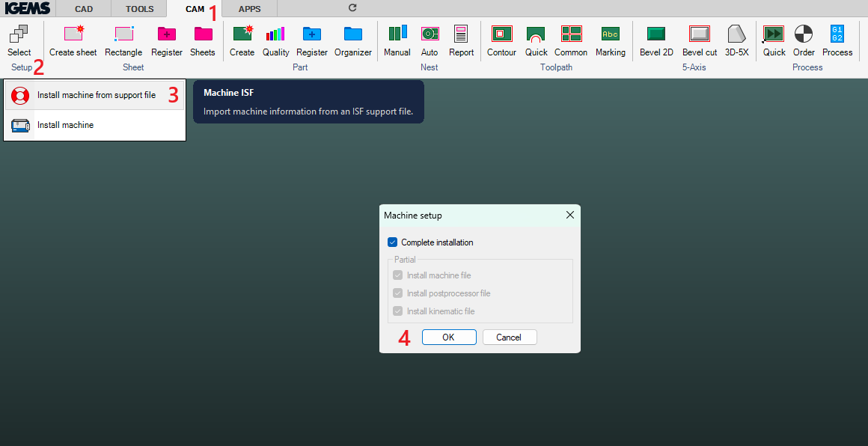The height and width of the screenshot is (446, 868).
Task: Choose the Rectangle sheet tool
Action: (x=123, y=34)
